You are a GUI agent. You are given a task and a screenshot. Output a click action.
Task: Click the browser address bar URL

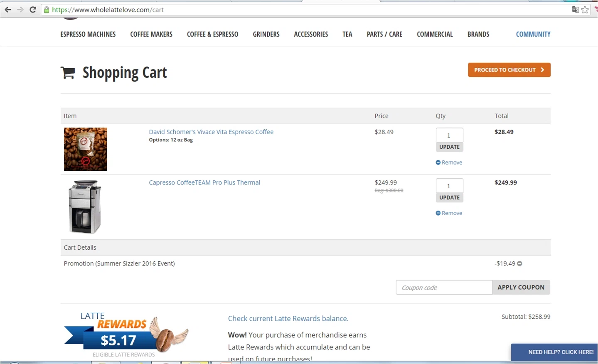pyautogui.click(x=108, y=10)
